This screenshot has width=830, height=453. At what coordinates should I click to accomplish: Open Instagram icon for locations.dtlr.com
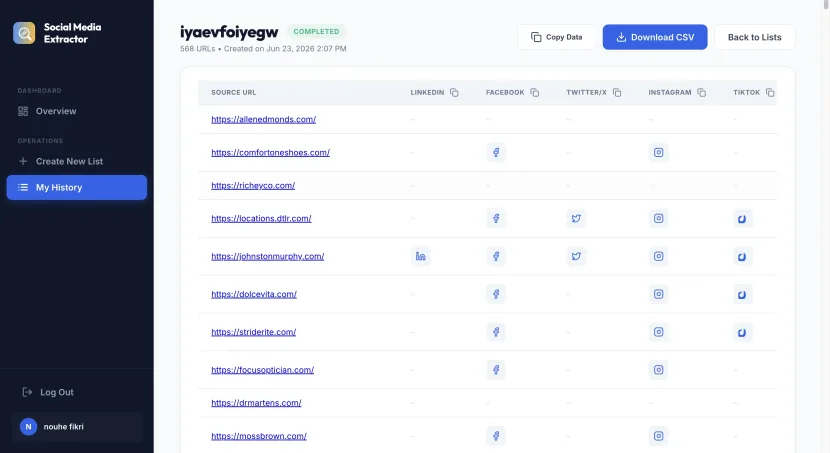point(658,218)
